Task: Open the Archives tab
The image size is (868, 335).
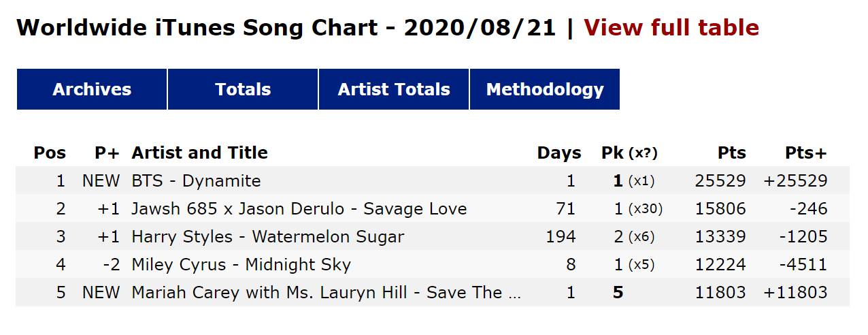Action: click(x=92, y=89)
